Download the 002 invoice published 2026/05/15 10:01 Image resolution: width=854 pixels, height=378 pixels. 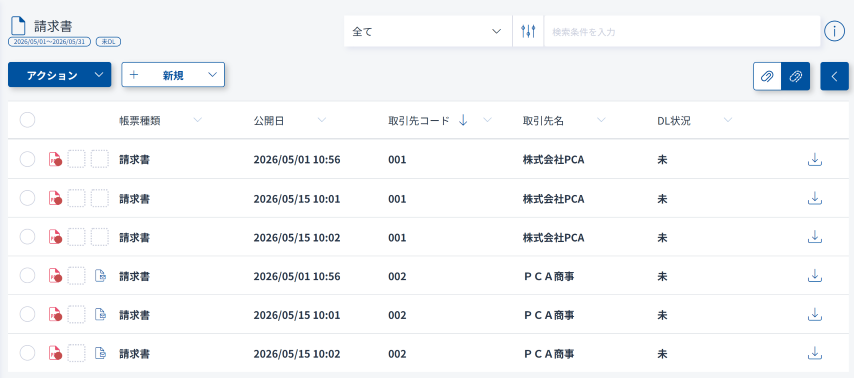[x=814, y=314]
